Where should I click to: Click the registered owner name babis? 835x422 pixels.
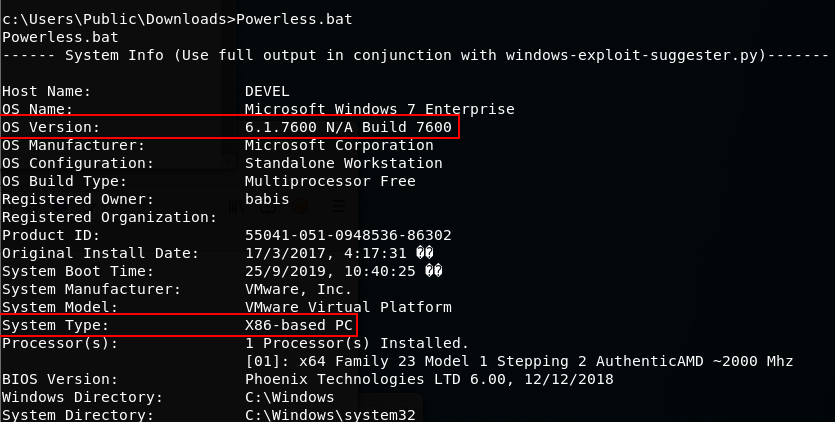(267, 199)
